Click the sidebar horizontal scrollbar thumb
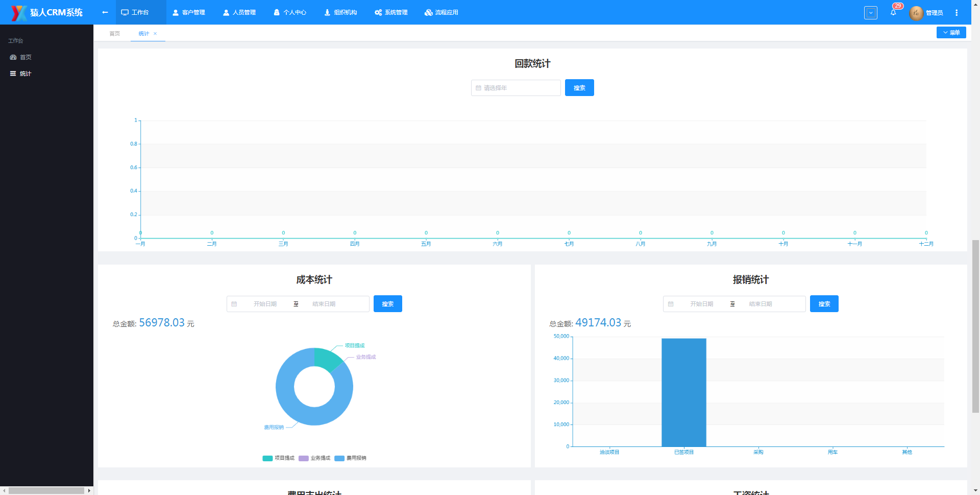The width and height of the screenshot is (980, 495). [46, 490]
